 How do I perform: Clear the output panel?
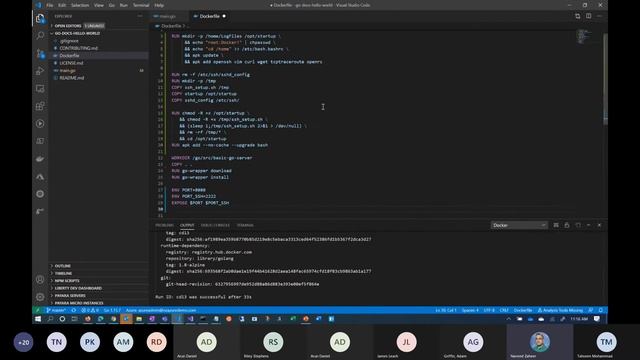556,225
